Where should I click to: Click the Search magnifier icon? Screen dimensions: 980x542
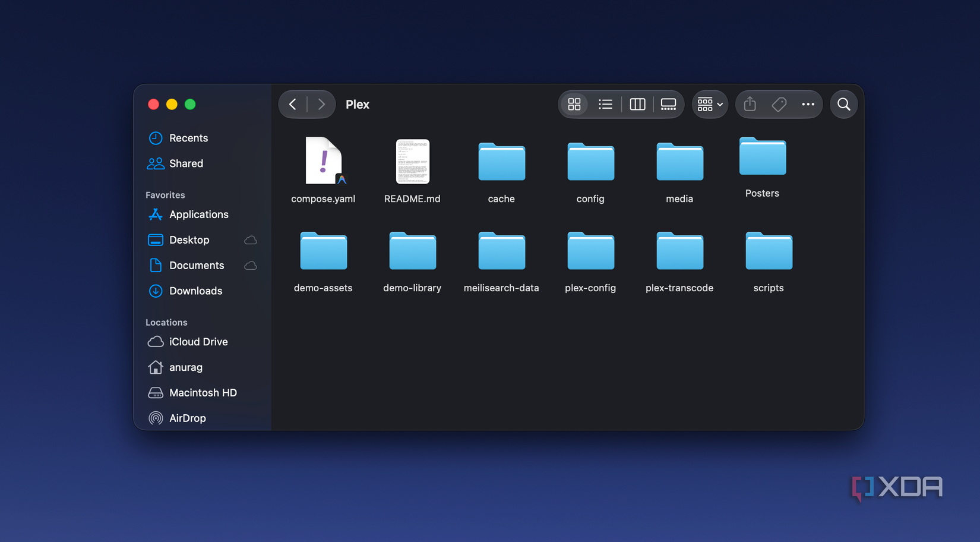coord(843,105)
